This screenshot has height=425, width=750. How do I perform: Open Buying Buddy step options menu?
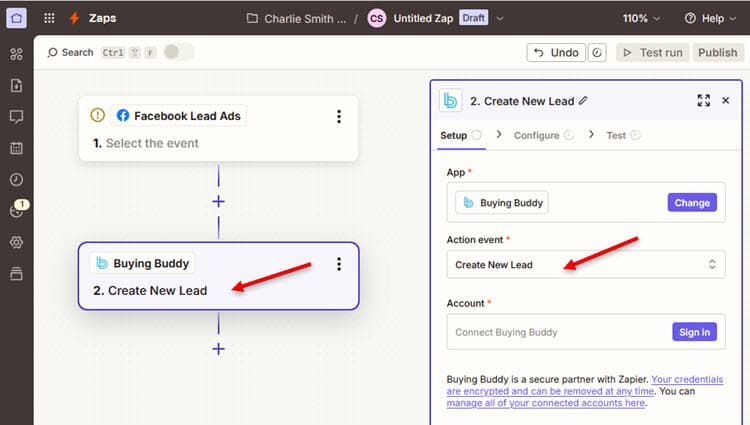click(x=339, y=264)
